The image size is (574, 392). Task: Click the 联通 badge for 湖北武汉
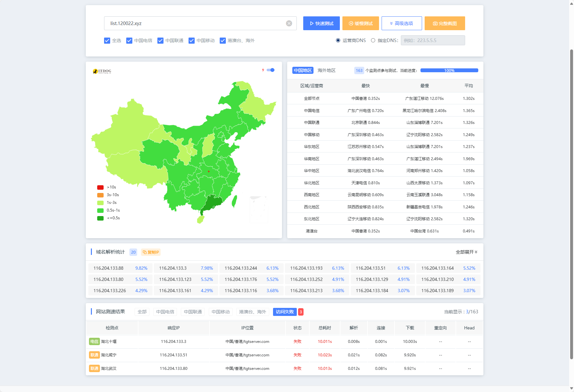point(94,369)
